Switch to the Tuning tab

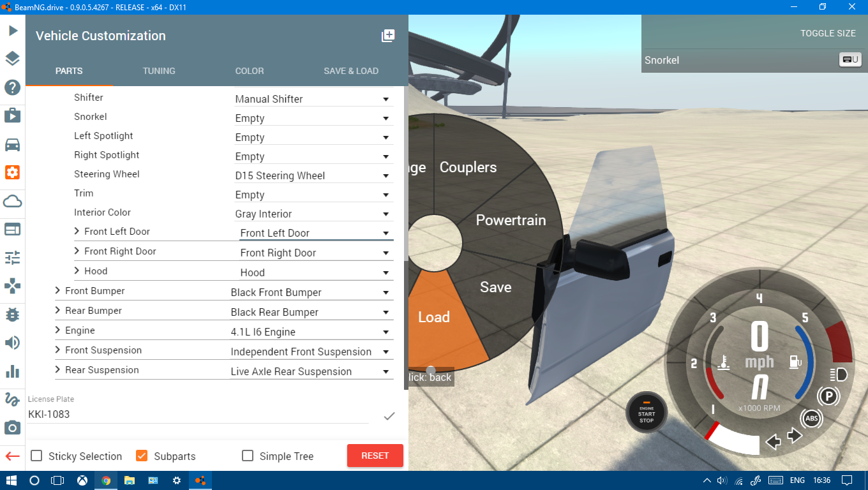pyautogui.click(x=159, y=71)
